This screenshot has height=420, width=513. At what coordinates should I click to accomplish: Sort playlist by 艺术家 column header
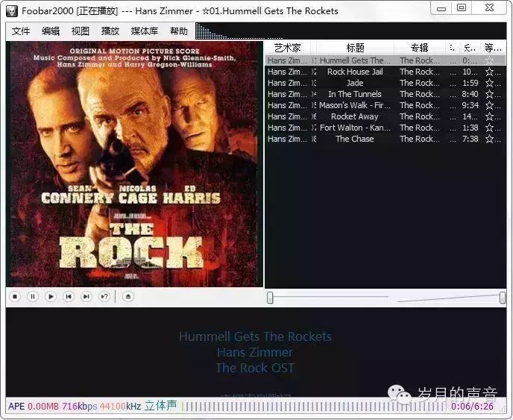(288, 48)
